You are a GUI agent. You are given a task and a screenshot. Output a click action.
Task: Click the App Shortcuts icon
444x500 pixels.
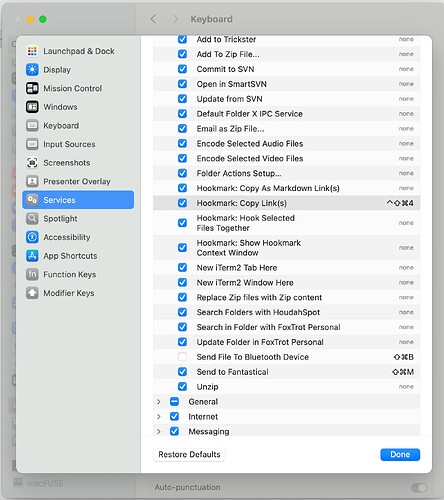pos(32,256)
